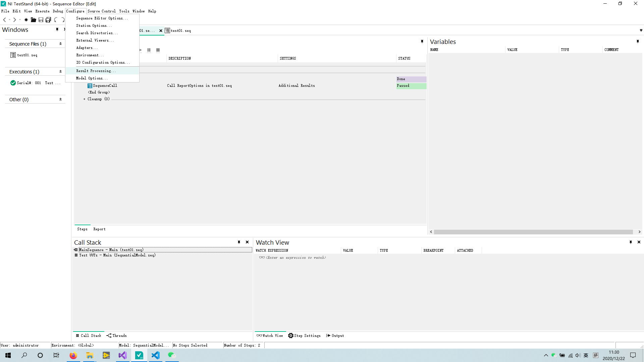Switch to the Report tab
Image resolution: width=644 pixels, height=362 pixels.
point(99,229)
